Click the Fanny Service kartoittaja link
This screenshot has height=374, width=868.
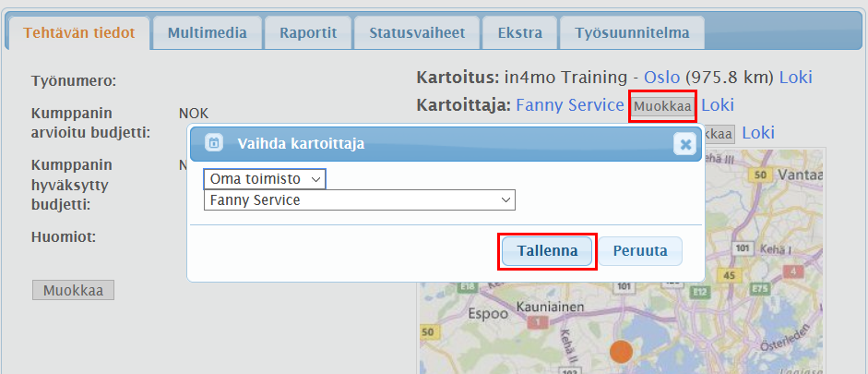569,105
